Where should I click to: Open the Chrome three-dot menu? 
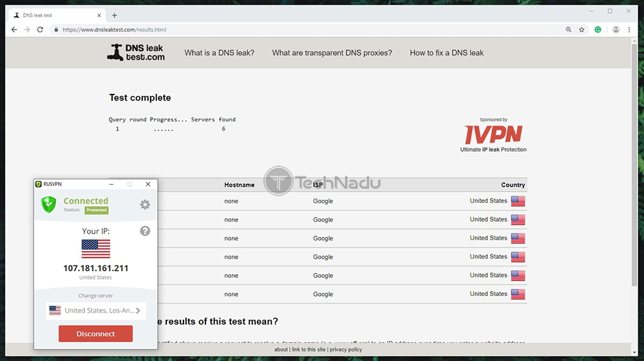pyautogui.click(x=629, y=30)
